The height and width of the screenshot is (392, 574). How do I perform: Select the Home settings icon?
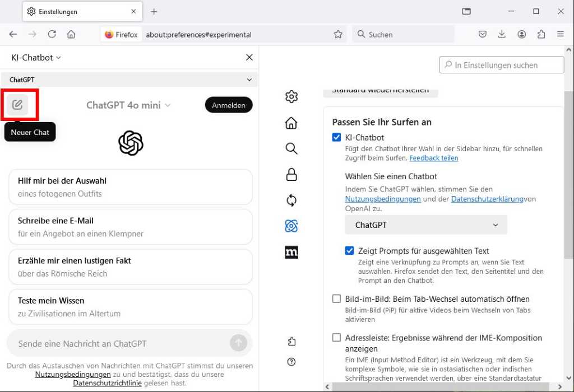click(x=291, y=123)
